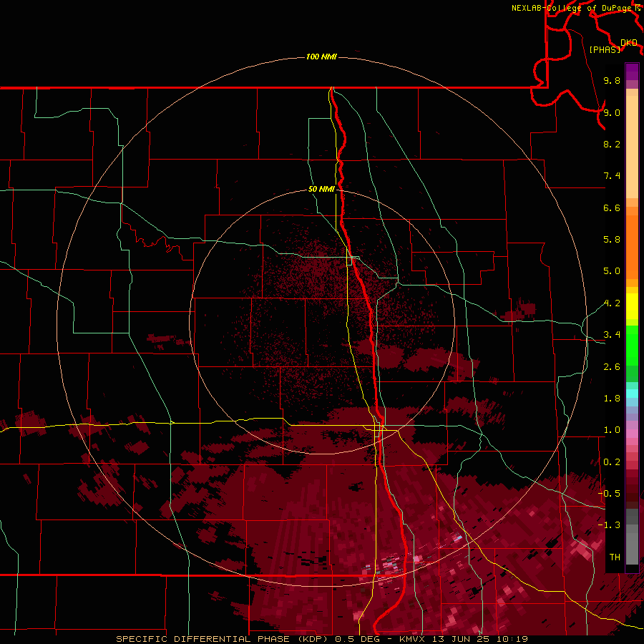Pick the bright green segment of color bar

point(632,346)
